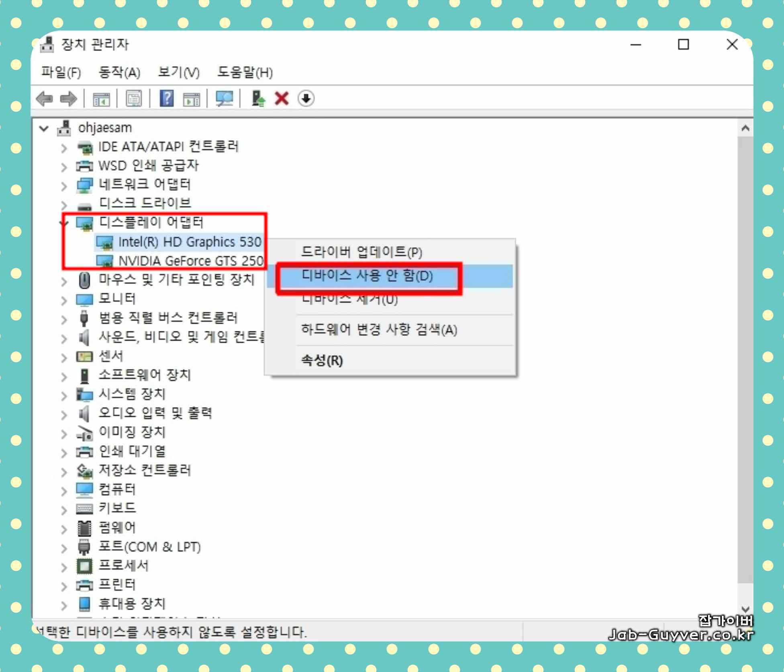Choose 속성(R) in context menu

point(322,360)
